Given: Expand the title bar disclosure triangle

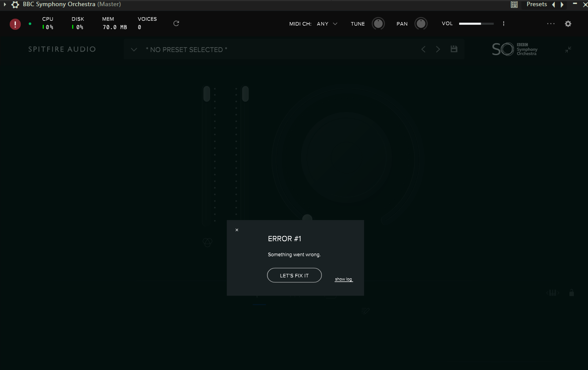Looking at the screenshot, I should 5,4.
